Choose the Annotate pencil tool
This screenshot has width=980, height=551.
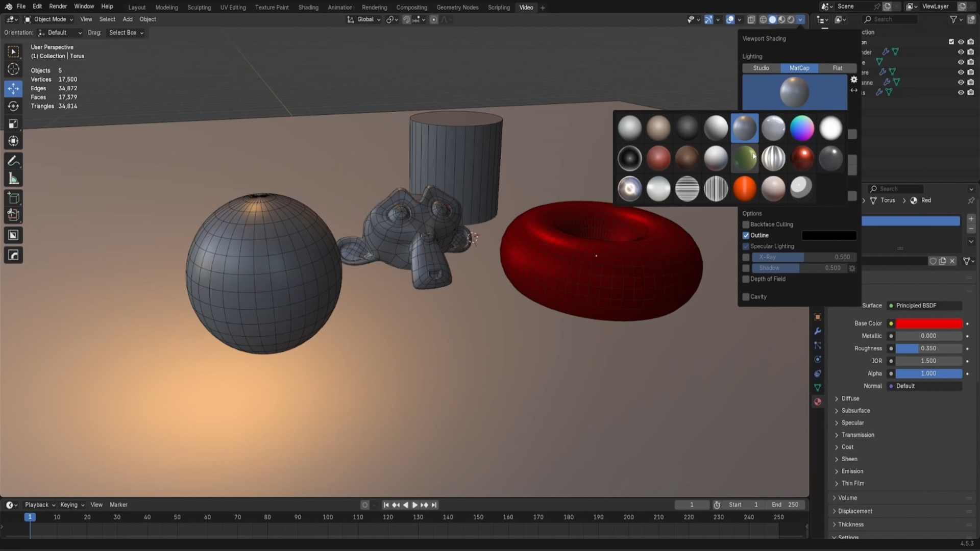[x=13, y=161]
